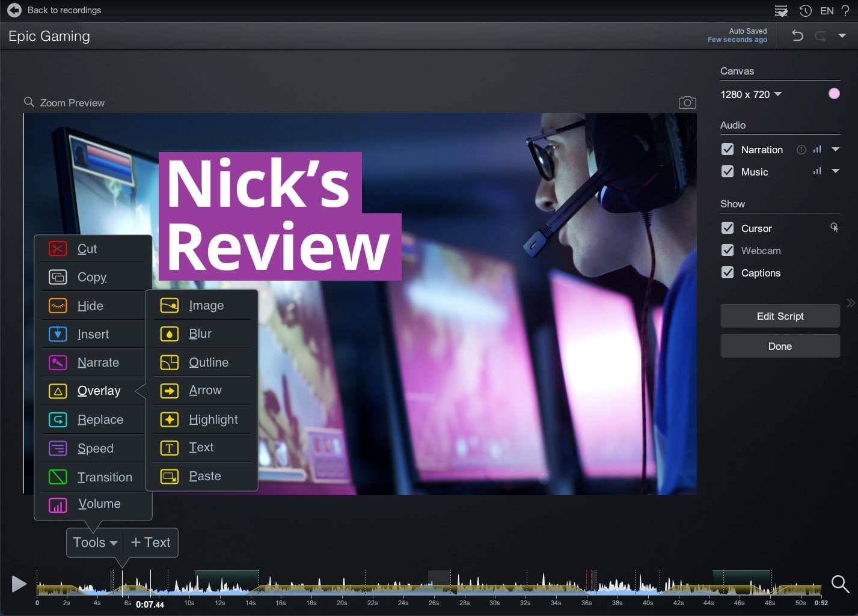Choose Narrate from the Tools menu
The image size is (858, 616).
click(x=93, y=362)
